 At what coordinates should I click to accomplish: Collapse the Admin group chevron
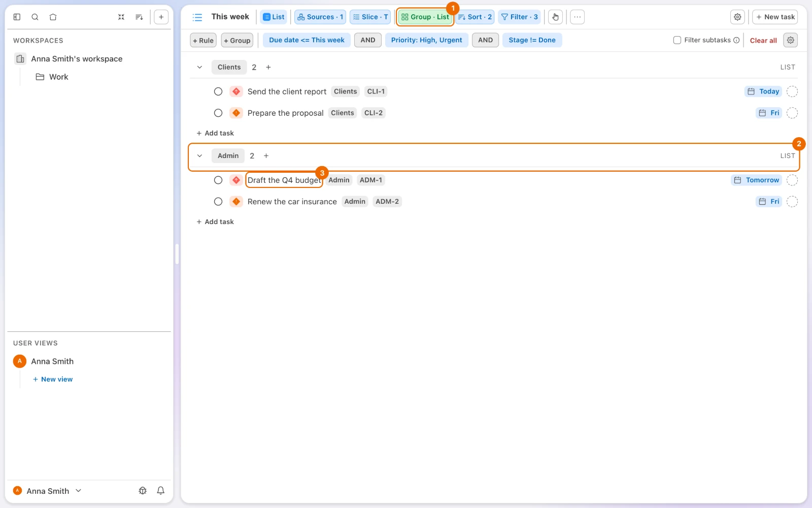(199, 156)
